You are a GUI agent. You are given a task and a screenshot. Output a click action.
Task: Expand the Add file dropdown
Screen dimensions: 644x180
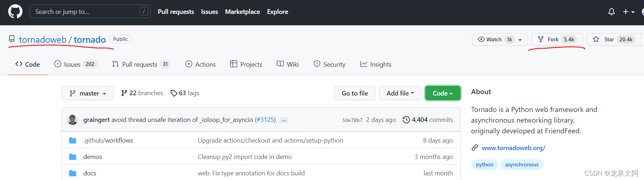(x=400, y=93)
